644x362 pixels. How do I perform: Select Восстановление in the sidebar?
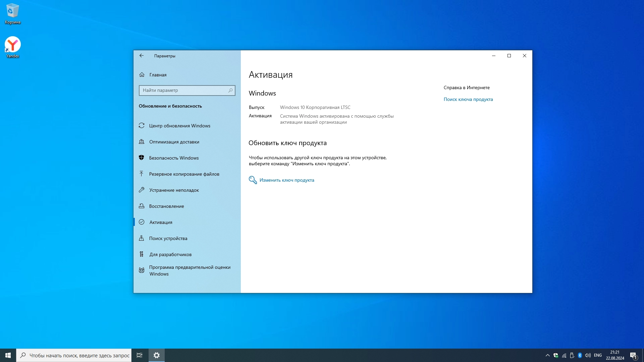click(x=166, y=206)
